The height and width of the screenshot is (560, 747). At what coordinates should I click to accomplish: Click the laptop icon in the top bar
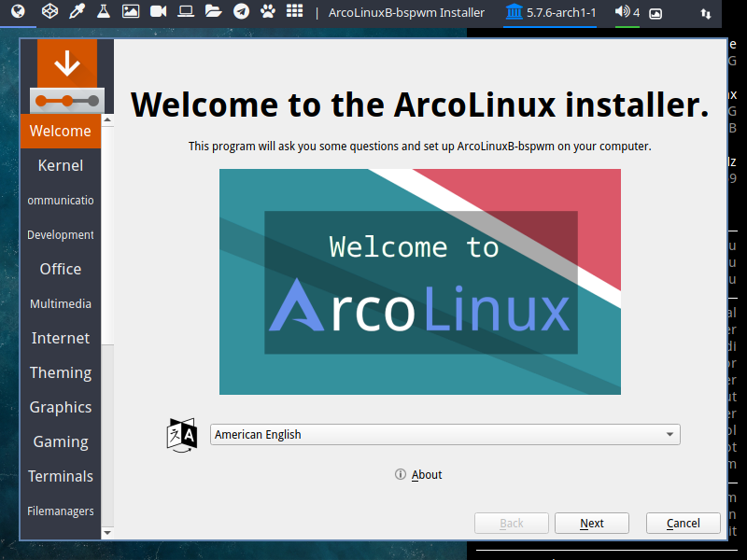(x=186, y=11)
